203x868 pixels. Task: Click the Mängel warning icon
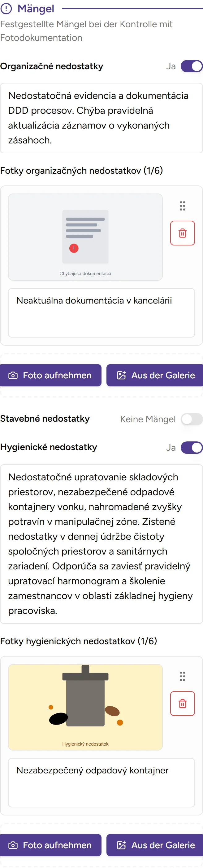(7, 9)
